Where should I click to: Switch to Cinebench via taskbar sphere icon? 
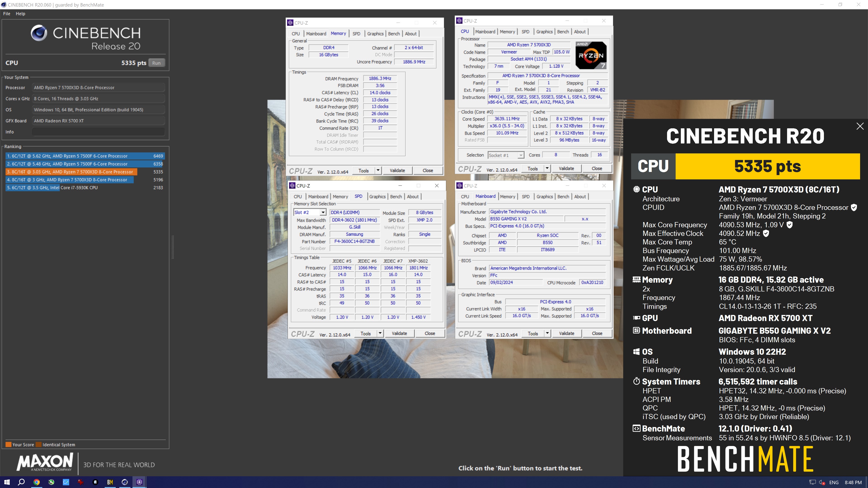[125, 482]
